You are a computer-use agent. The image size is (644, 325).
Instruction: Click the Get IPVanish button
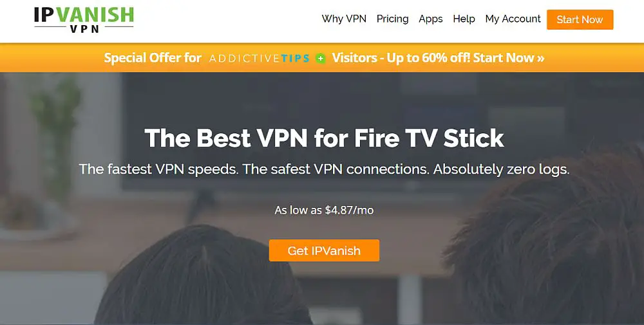[324, 250]
